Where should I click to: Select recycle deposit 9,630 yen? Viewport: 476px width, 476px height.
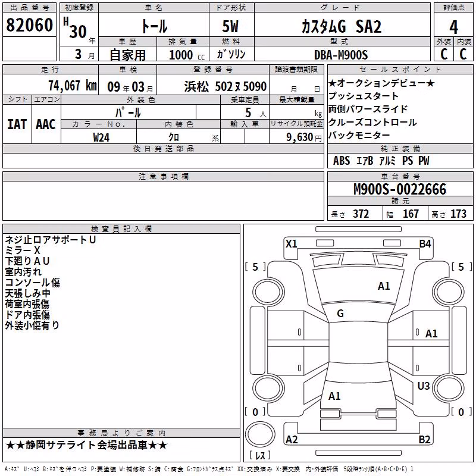pyautogui.click(x=304, y=137)
